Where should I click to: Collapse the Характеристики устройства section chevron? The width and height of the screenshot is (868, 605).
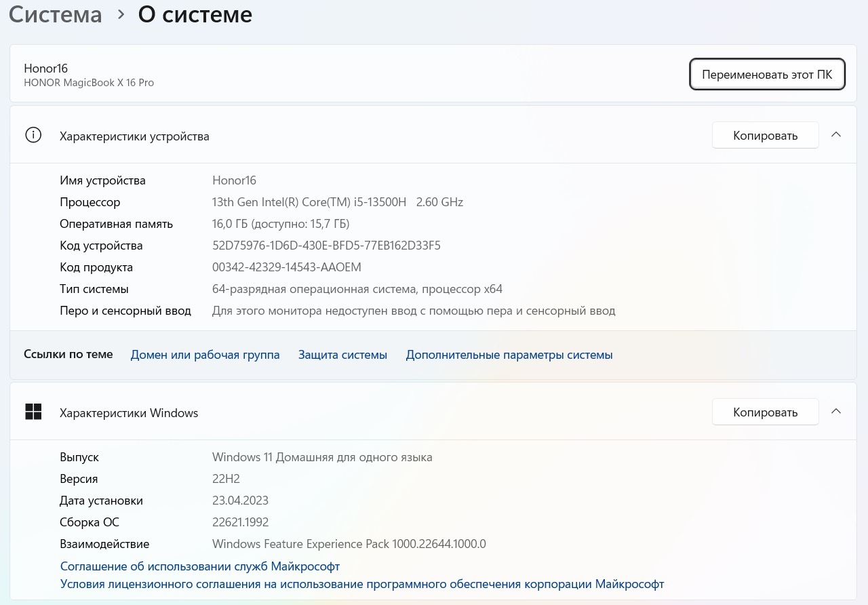click(836, 135)
